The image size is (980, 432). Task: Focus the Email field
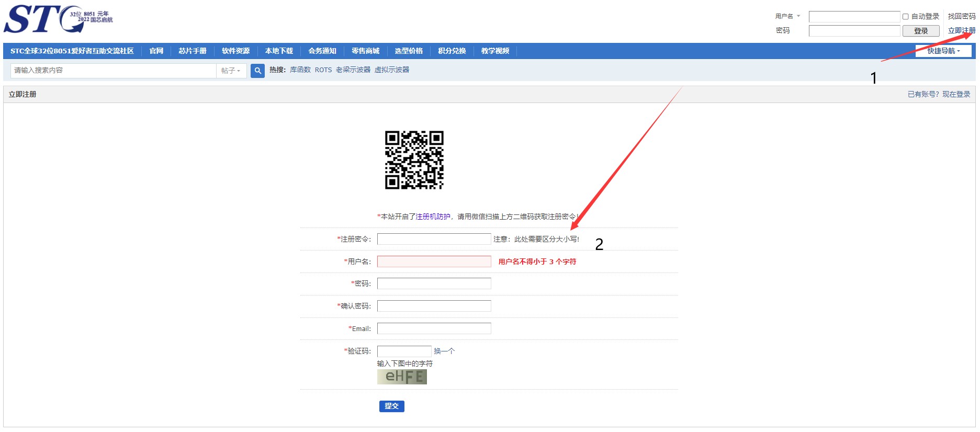point(434,328)
